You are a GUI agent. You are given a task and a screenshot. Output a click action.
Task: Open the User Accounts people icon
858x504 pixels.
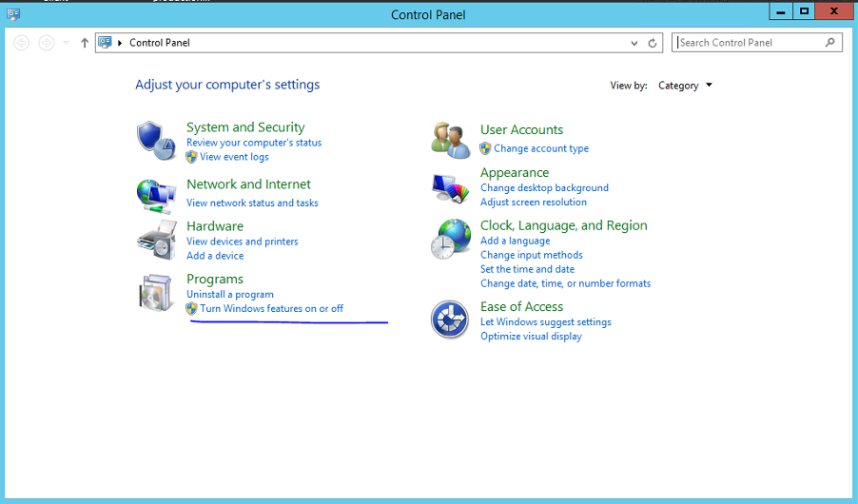pyautogui.click(x=450, y=141)
